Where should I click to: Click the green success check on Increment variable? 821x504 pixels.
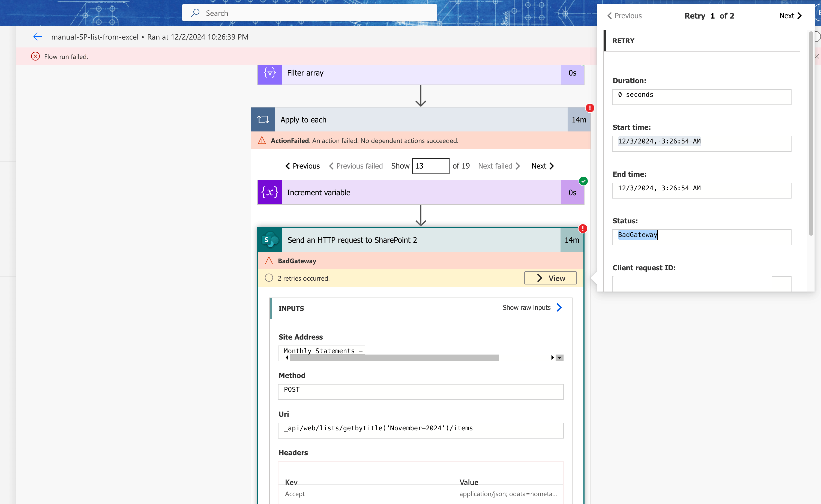[583, 181]
